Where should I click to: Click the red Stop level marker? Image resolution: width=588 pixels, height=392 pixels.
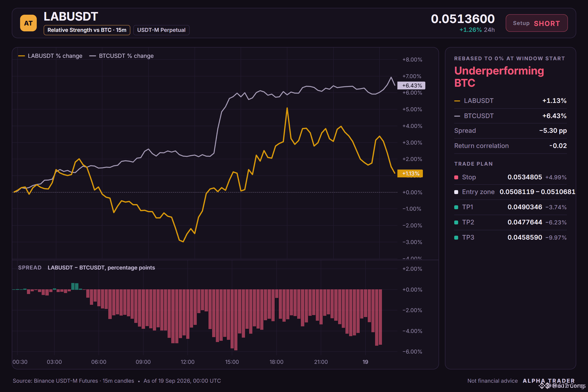tap(456, 177)
